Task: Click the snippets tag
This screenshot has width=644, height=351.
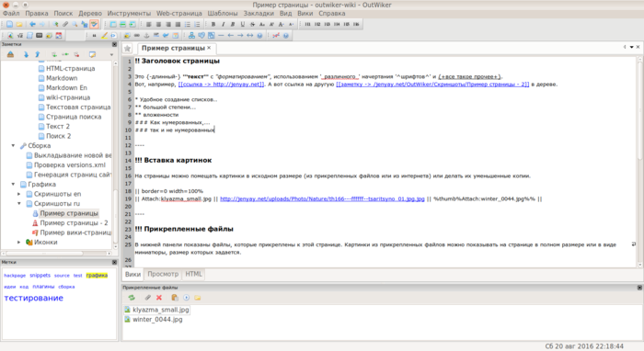Action: [40, 275]
